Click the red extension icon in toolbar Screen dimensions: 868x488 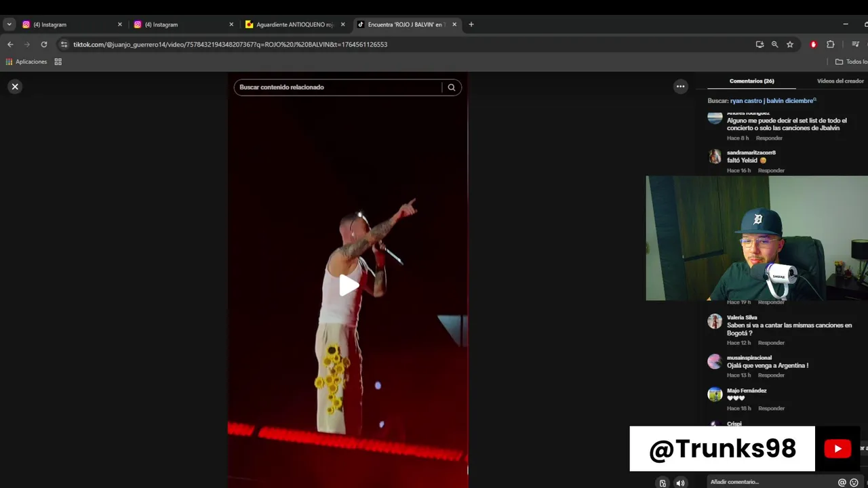(813, 44)
